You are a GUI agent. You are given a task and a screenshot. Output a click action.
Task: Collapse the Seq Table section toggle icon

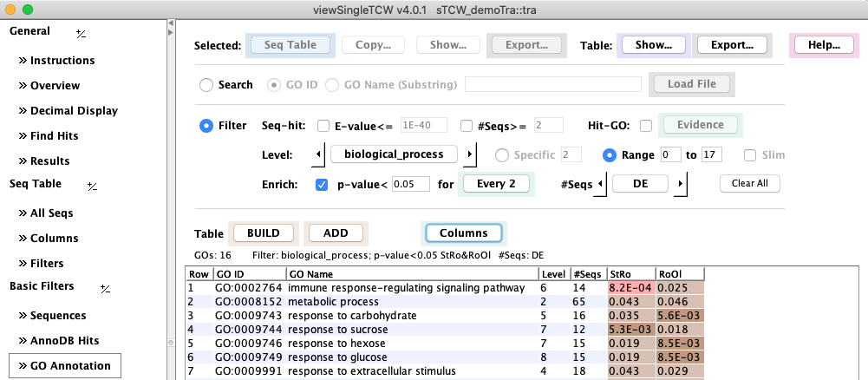click(x=92, y=185)
